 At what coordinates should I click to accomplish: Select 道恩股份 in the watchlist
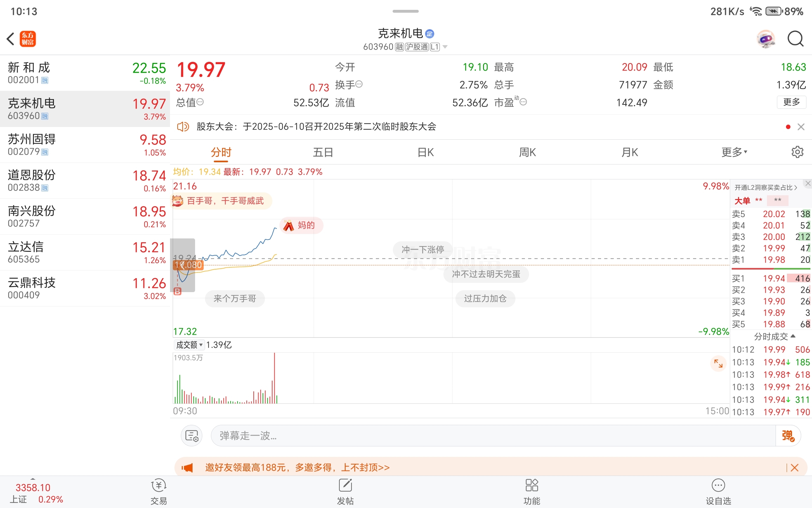(85, 181)
